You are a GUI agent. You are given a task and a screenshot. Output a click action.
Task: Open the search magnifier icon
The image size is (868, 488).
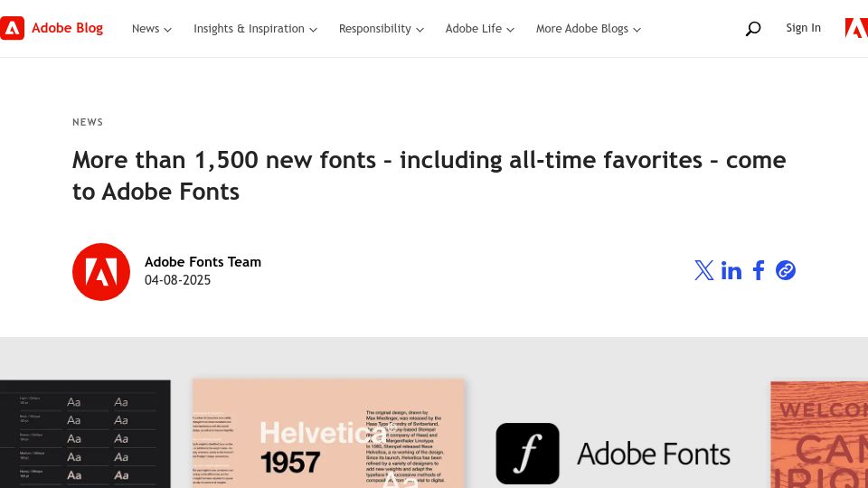753,29
